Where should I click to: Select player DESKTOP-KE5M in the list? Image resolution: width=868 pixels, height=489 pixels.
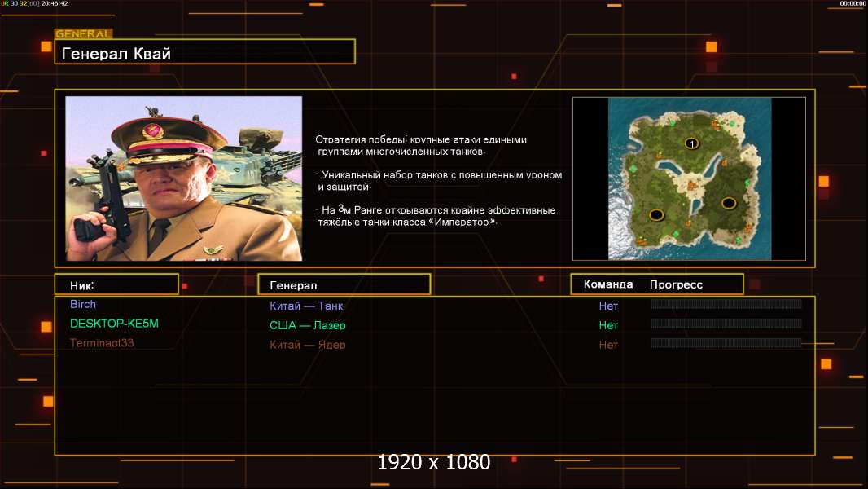tap(114, 324)
